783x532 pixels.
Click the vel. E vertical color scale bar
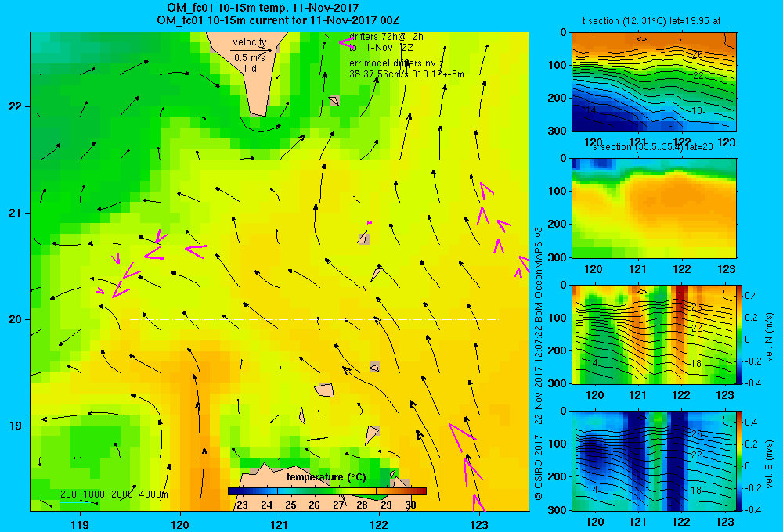click(x=740, y=461)
